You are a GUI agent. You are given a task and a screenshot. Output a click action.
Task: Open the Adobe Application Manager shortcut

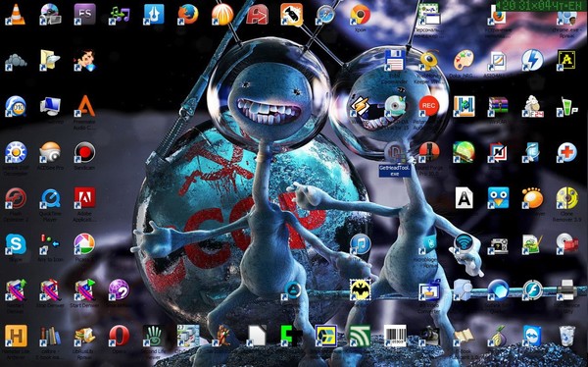click(x=84, y=198)
